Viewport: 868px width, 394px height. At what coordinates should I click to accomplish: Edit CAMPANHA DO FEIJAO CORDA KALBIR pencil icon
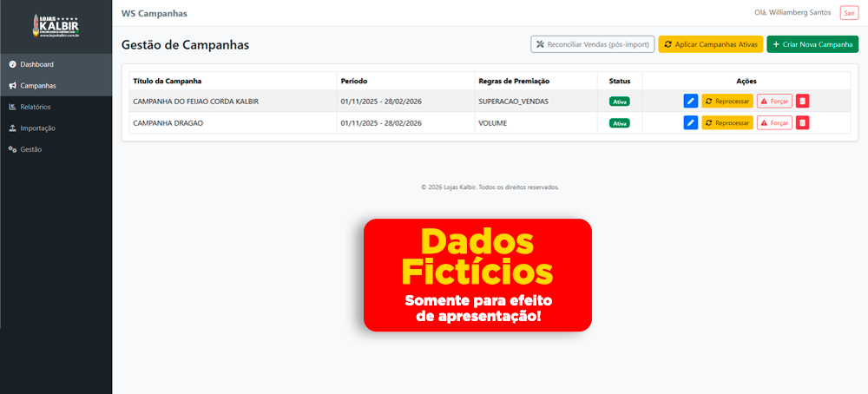point(691,102)
